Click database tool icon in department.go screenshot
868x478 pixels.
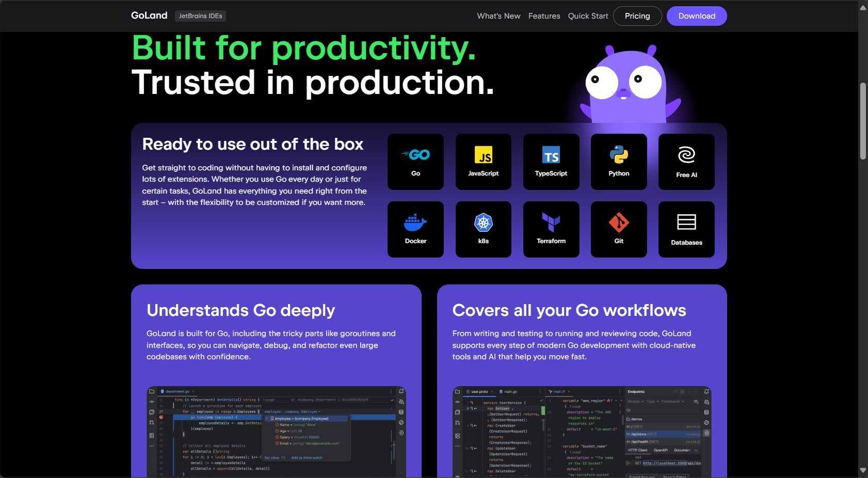(x=401, y=412)
